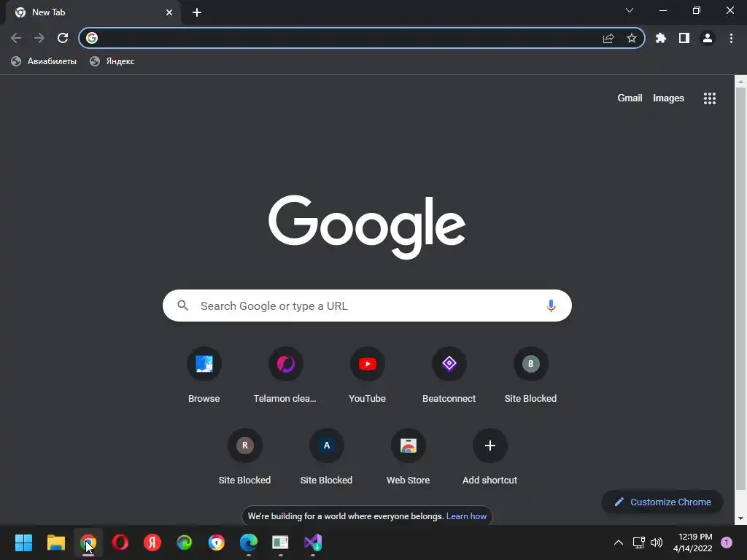Screen dimensions: 747x560
Task: Open the Windows Start menu
Action: pos(23,542)
